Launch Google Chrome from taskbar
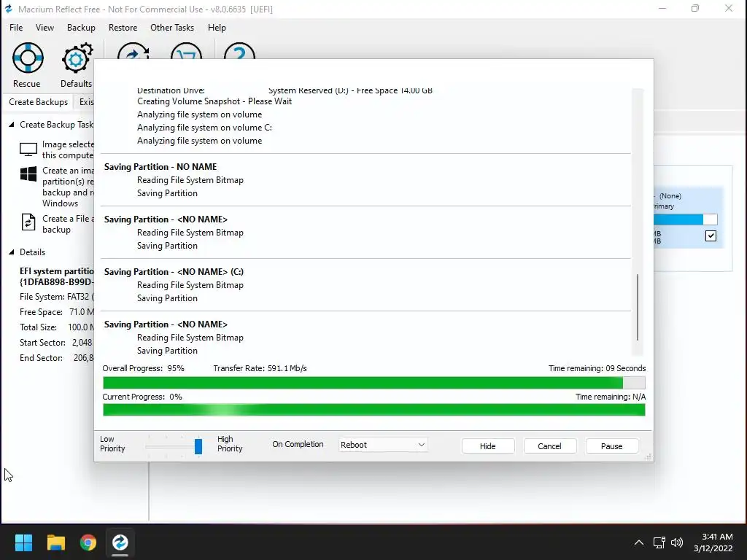The width and height of the screenshot is (747, 560). (88, 542)
